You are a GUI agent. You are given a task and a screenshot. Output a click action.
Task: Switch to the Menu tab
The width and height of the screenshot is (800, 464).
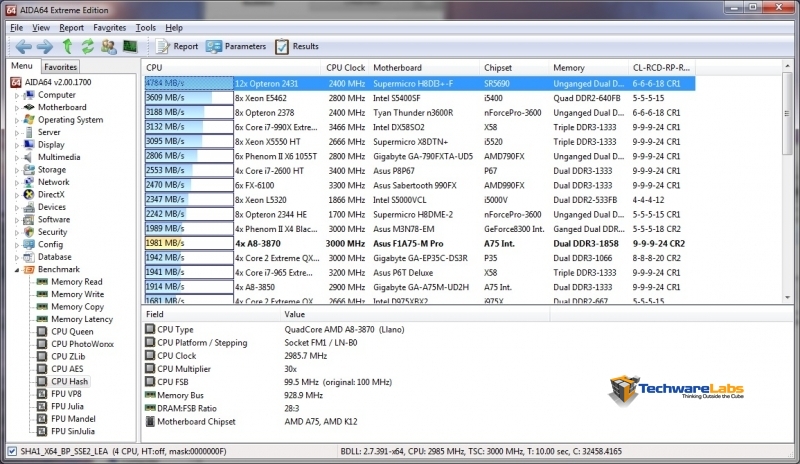coord(22,66)
